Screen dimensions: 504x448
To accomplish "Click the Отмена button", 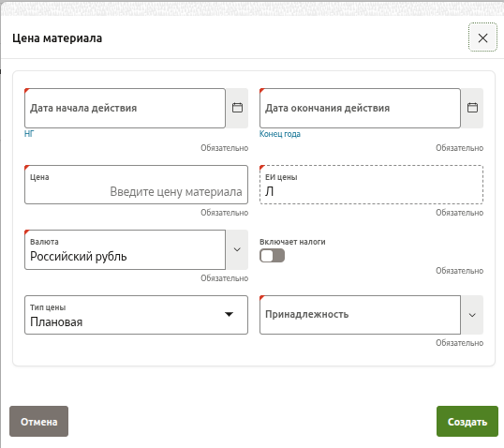I will (x=39, y=422).
